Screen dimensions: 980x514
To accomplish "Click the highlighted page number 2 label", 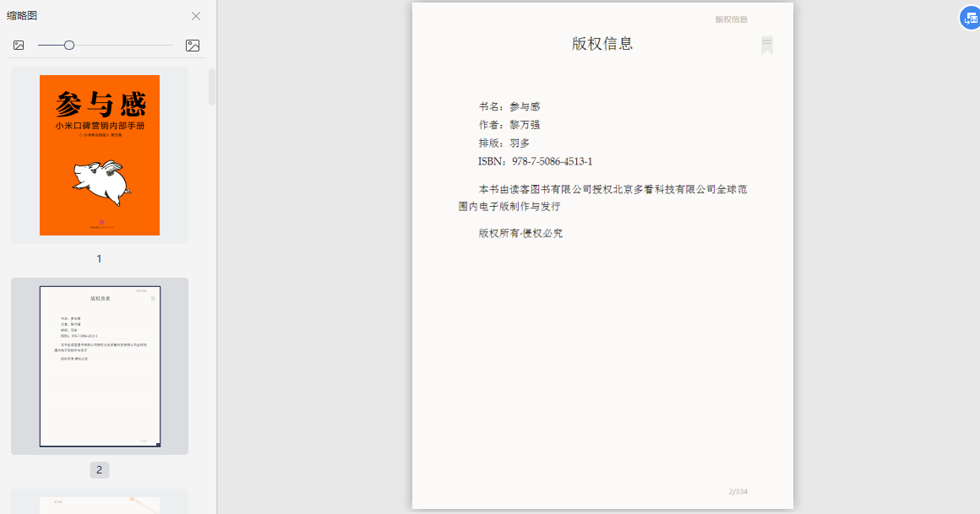I will click(100, 469).
